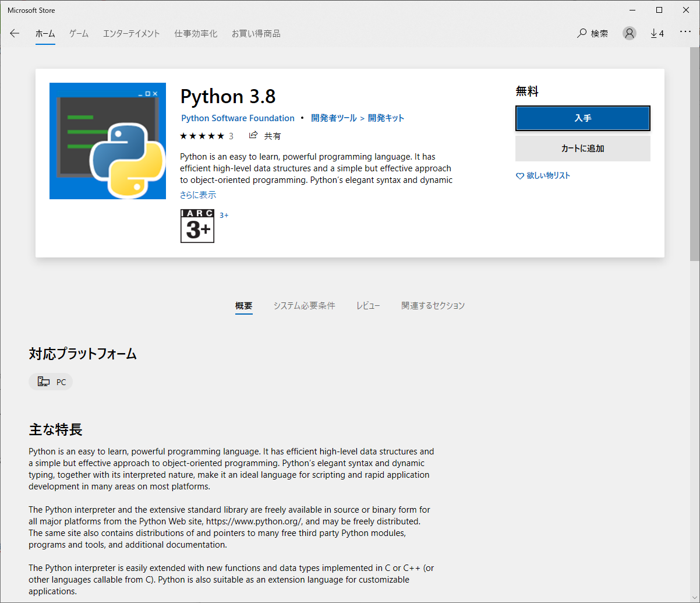Select the ゲーム menu item
The width and height of the screenshot is (700, 603).
(78, 33)
